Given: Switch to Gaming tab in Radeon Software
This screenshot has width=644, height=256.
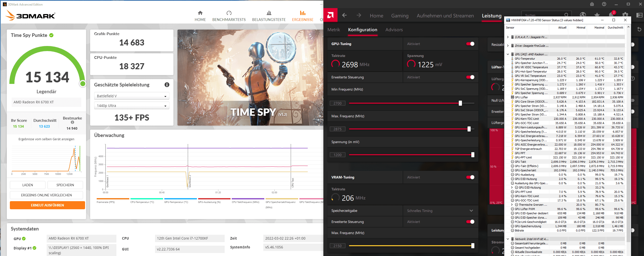Looking at the screenshot, I should (x=400, y=16).
